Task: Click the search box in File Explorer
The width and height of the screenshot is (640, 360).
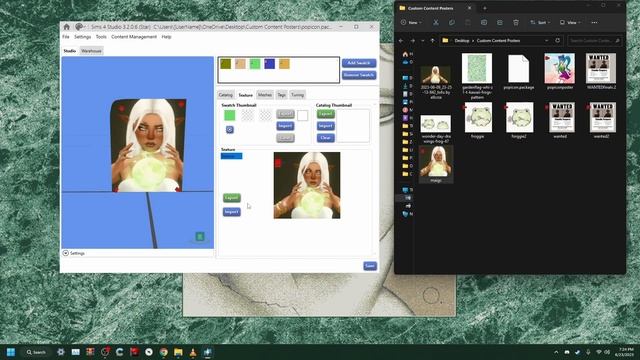Action: click(x=595, y=41)
